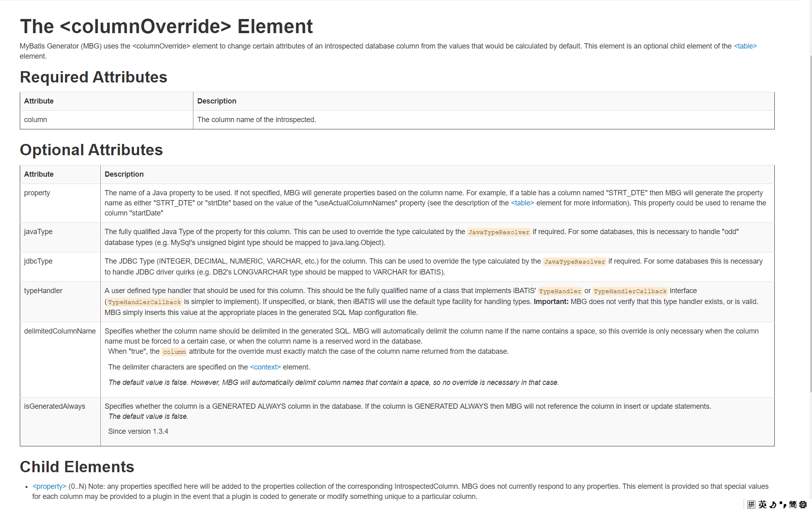The height and width of the screenshot is (509, 812).
Task: Click the Pinyin (拼) input method icon
Action: pos(751,504)
